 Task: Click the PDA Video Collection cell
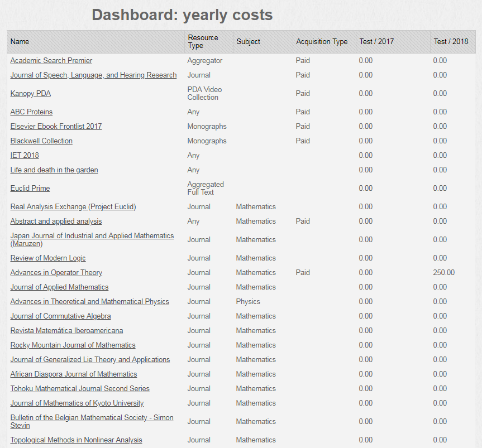pos(204,93)
